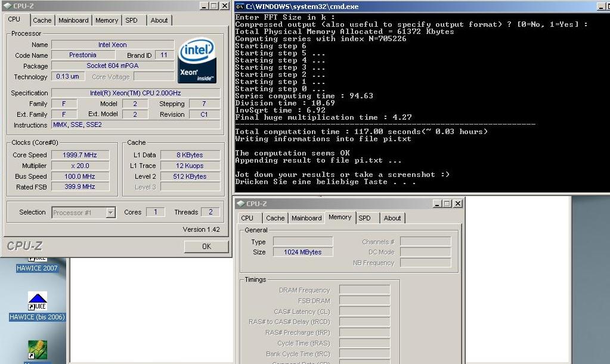Image resolution: width=610 pixels, height=364 pixels.
Task: Click 'The computation seems OK' line
Action: click(293, 153)
